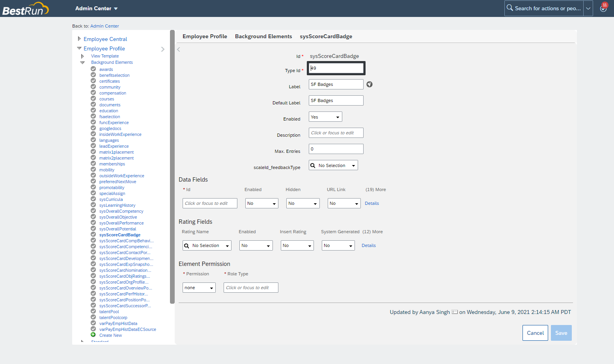The width and height of the screenshot is (614, 364).
Task: Open the Enabled Yes dropdown
Action: pos(325,117)
